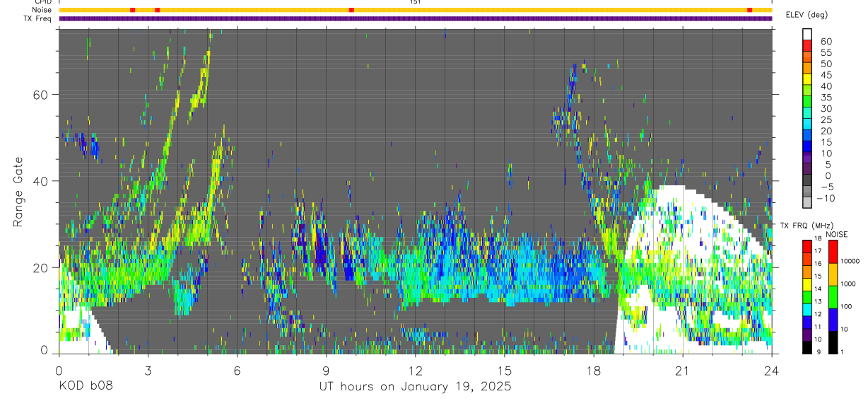Pick the red 55–60 ELEV swatch
This screenshot has height=401, width=868.
(807, 46)
